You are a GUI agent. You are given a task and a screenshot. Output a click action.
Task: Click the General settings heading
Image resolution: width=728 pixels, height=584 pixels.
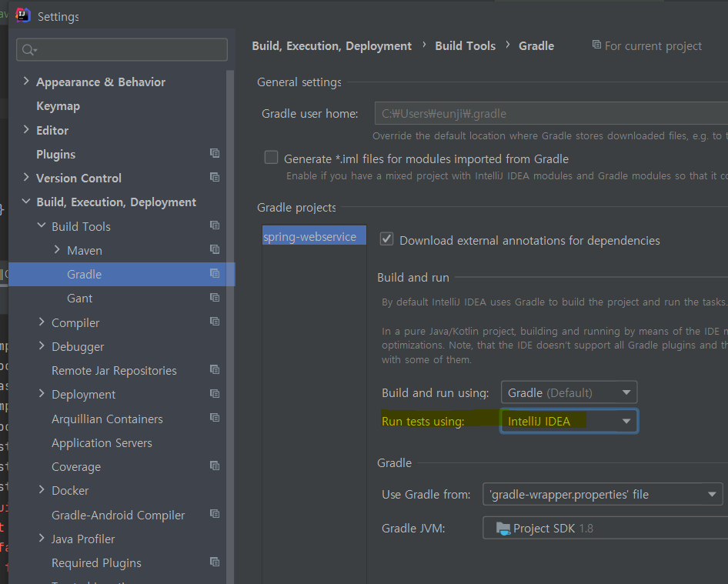[299, 82]
